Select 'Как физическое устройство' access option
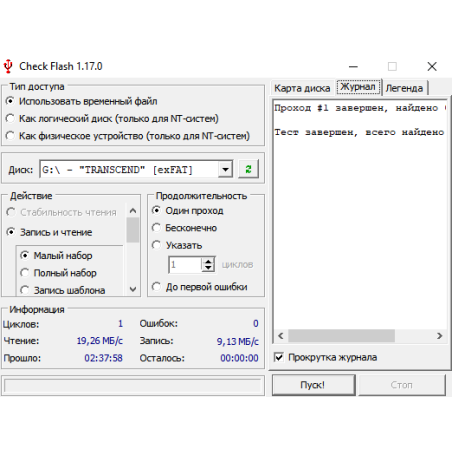 pos(128,136)
